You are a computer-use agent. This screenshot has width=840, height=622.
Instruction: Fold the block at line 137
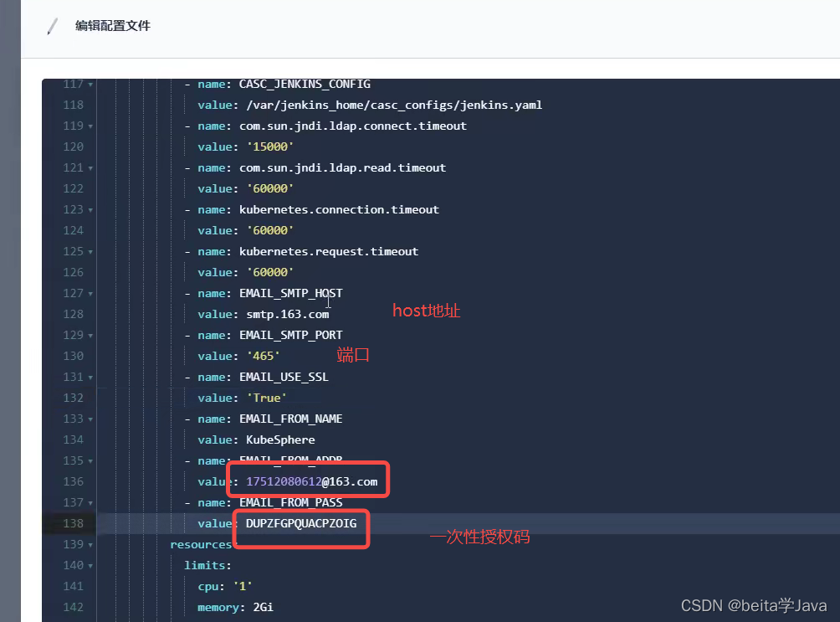click(x=90, y=503)
